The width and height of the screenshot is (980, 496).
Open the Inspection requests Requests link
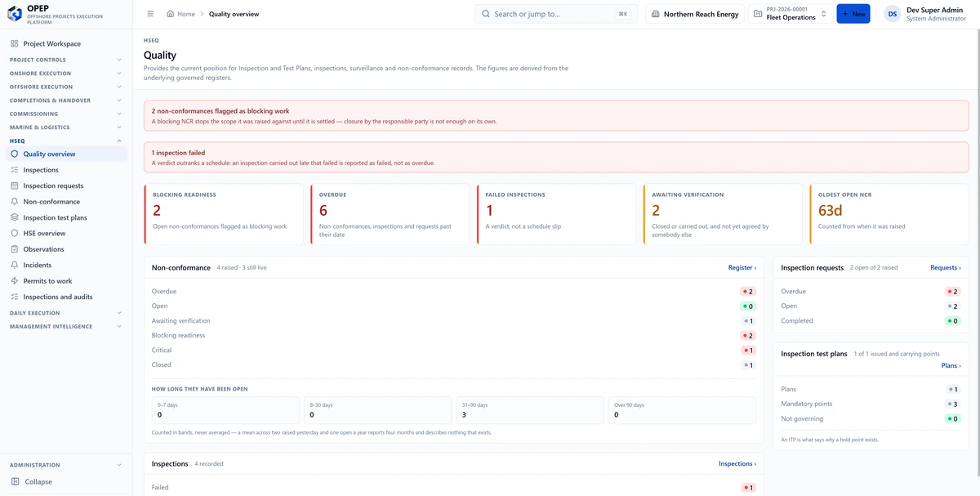(946, 267)
